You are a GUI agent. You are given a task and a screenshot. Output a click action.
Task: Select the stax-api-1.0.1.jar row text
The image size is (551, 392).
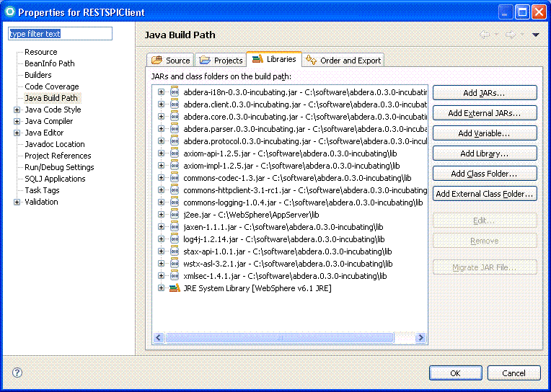(x=288, y=251)
